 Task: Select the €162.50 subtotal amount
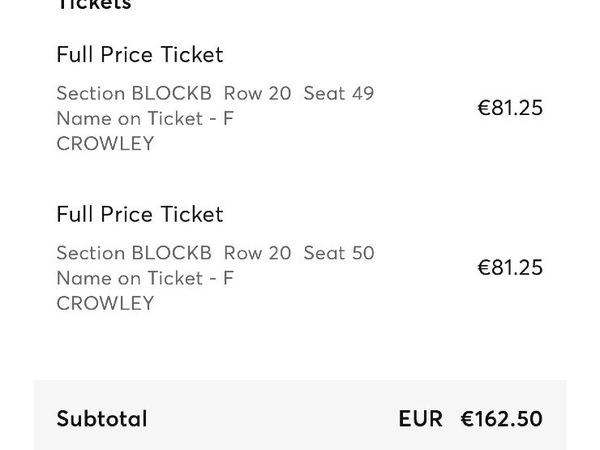coord(501,419)
